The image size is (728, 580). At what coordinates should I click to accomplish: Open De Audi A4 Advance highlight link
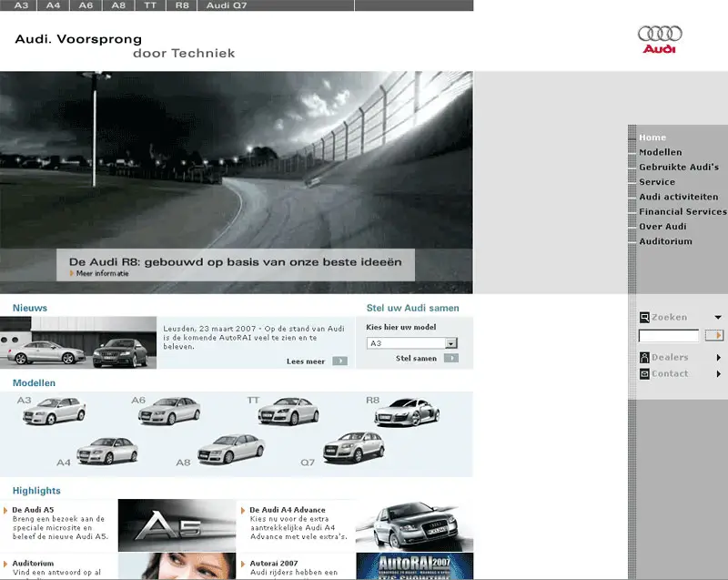tap(288, 510)
